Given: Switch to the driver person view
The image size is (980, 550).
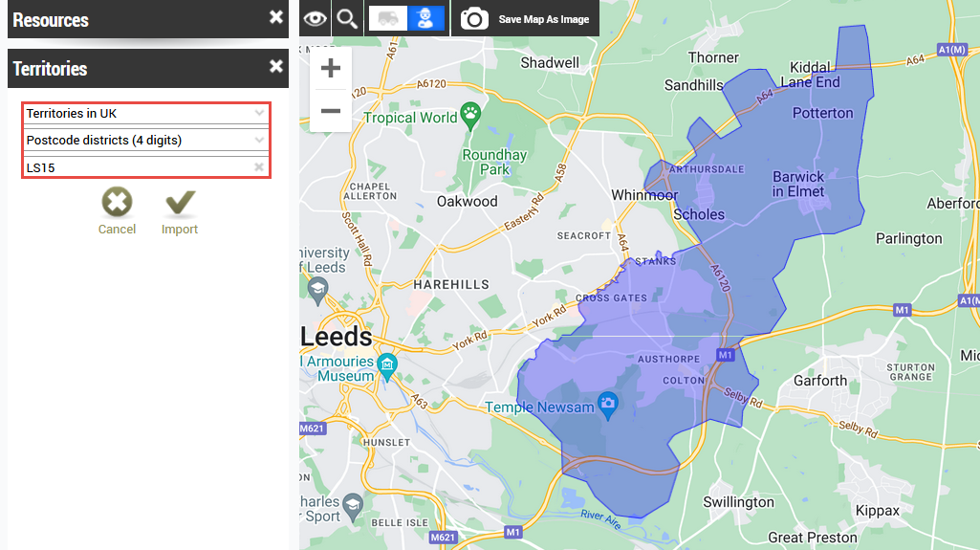Looking at the screenshot, I should pyautogui.click(x=425, y=18).
